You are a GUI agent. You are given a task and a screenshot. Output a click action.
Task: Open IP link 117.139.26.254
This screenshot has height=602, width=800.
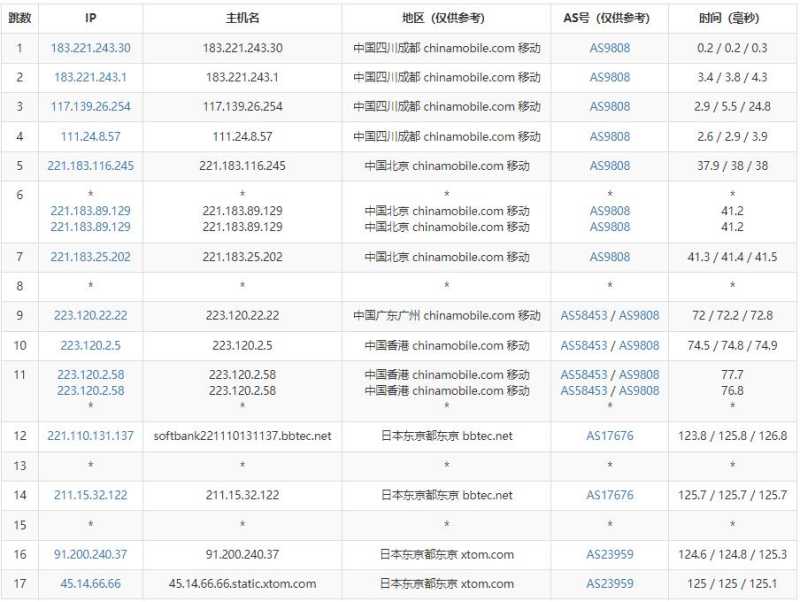(x=90, y=106)
